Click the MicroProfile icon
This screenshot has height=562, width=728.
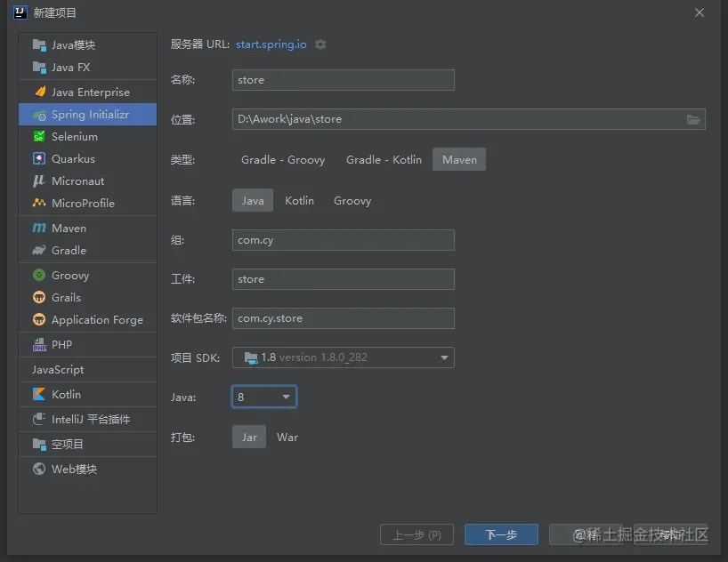[39, 203]
